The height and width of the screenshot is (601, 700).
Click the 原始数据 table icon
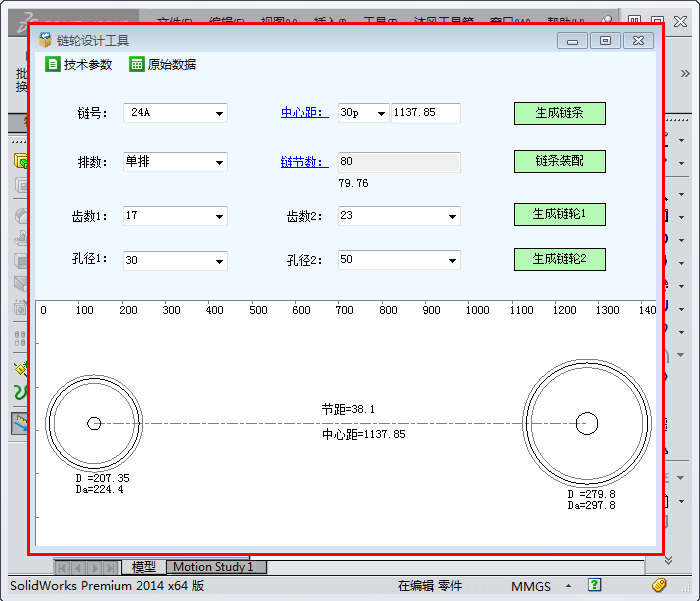tap(137, 64)
